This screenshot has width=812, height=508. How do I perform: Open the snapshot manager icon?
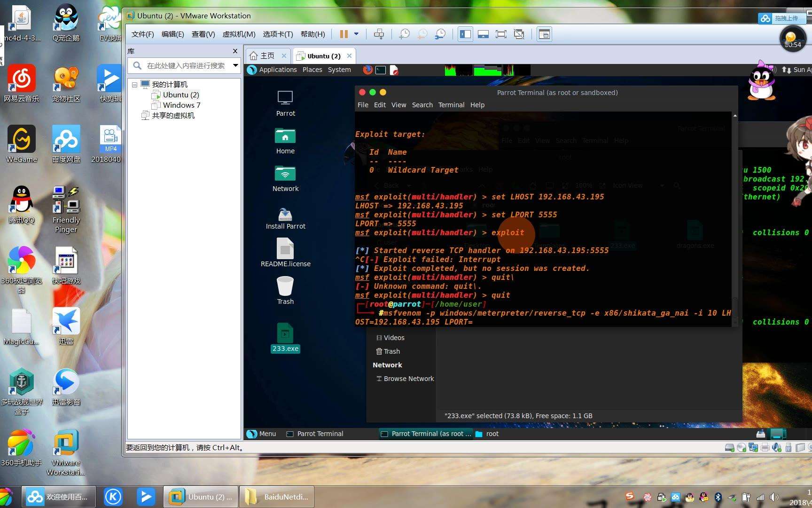tap(440, 34)
